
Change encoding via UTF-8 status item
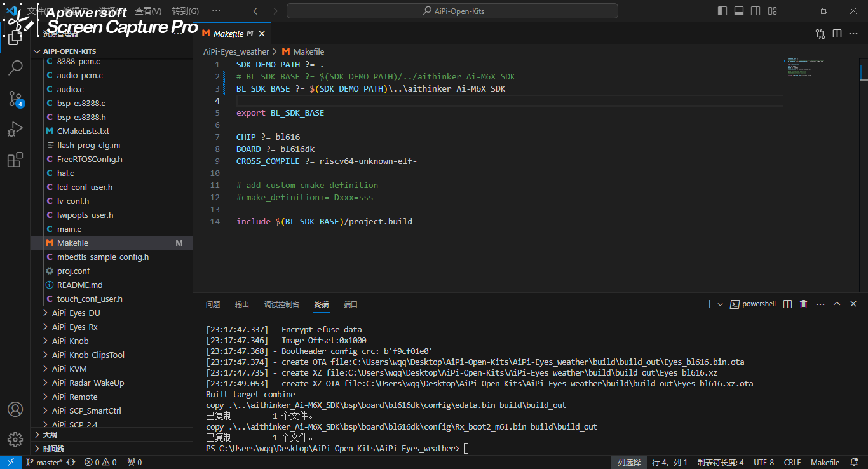click(763, 463)
